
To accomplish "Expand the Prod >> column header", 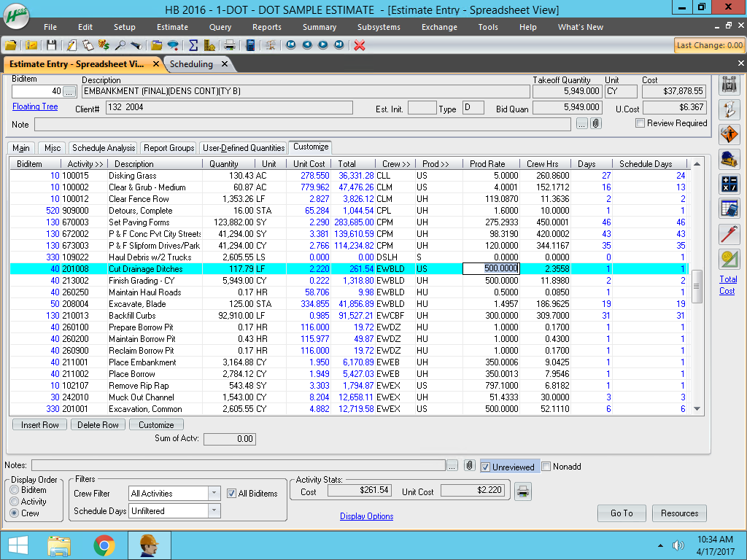I will pos(436,164).
